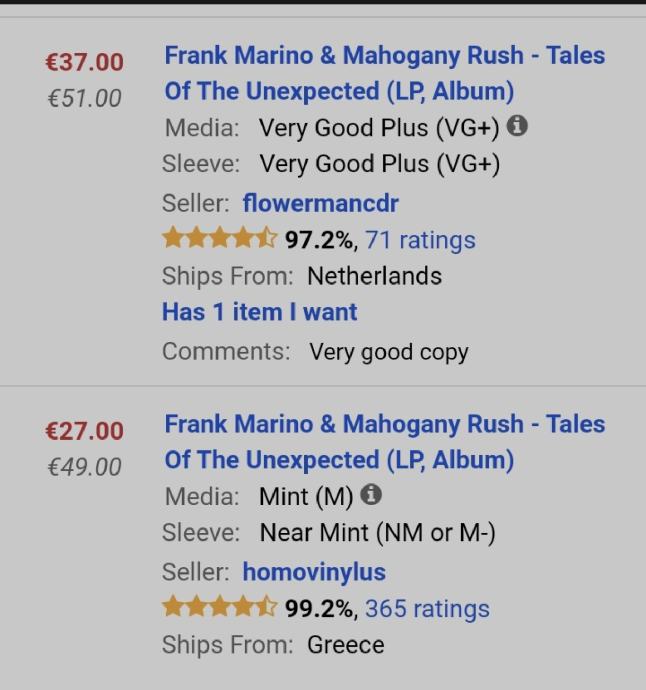Open seller flowermancdr's profile

pyautogui.click(x=320, y=203)
